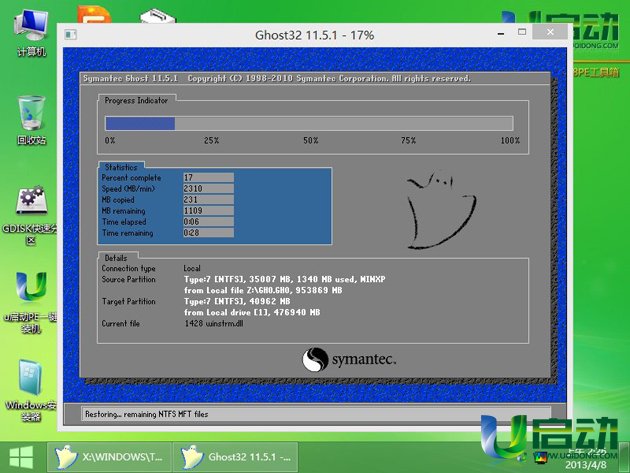
Task: Maximize the Ghost32 window
Action: click(522, 32)
